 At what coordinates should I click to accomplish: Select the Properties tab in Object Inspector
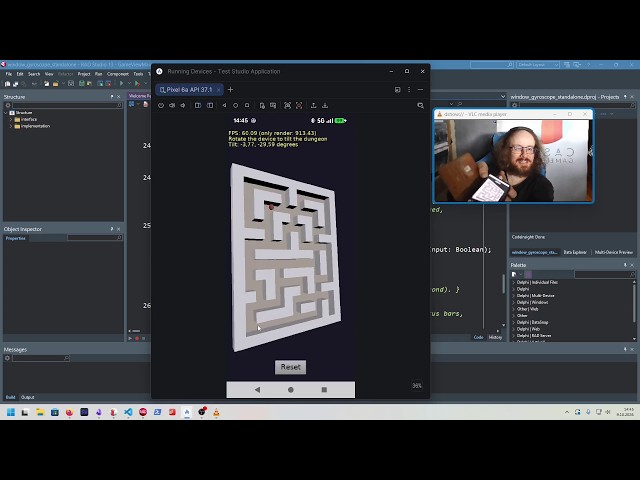[16, 238]
